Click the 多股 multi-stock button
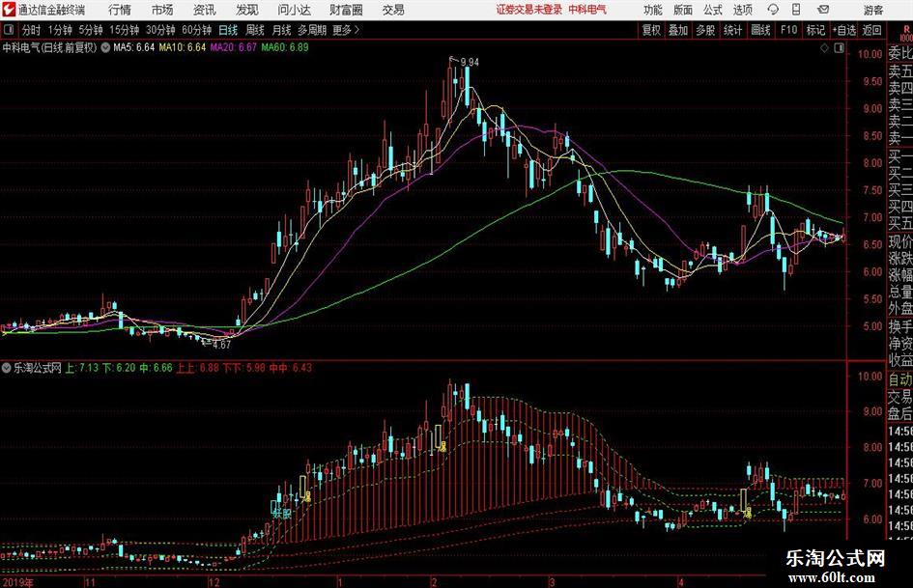Viewport: 913px width, 588px height. coord(705,30)
